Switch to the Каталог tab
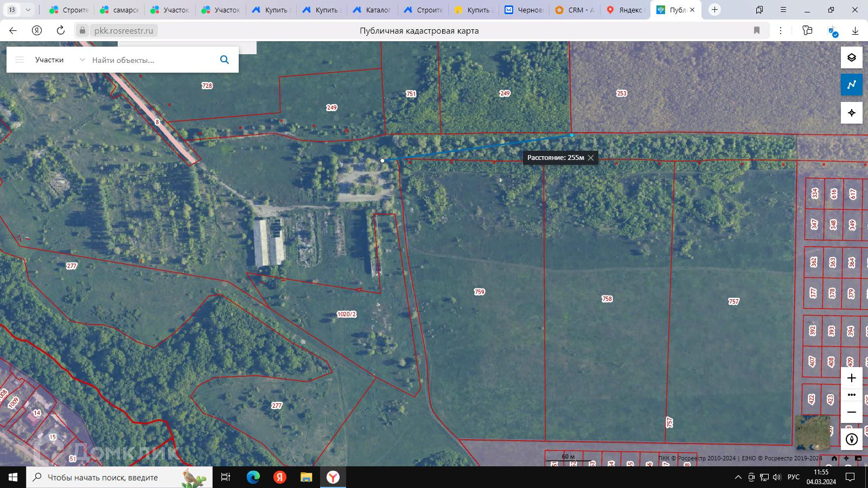868x488 pixels. click(x=372, y=10)
